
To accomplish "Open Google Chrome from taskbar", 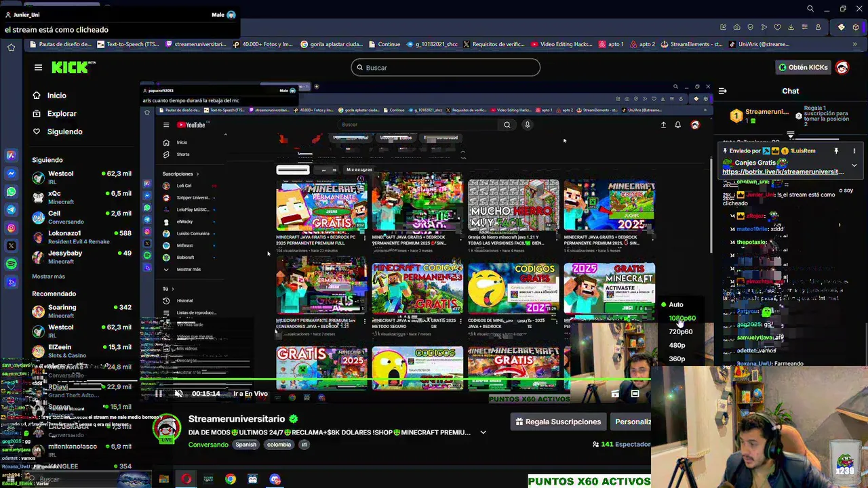I will (231, 479).
